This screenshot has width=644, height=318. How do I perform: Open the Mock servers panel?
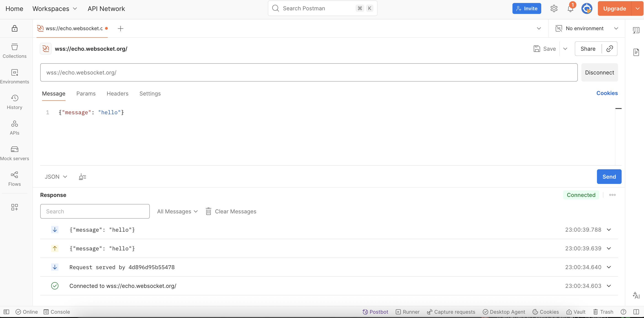(x=14, y=153)
